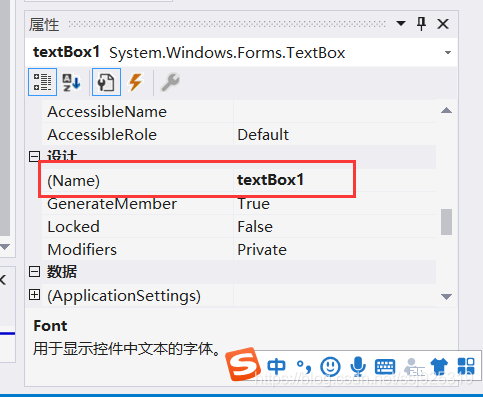Open Sogou toolbox grid icon
The height and width of the screenshot is (397, 483).
point(466,366)
